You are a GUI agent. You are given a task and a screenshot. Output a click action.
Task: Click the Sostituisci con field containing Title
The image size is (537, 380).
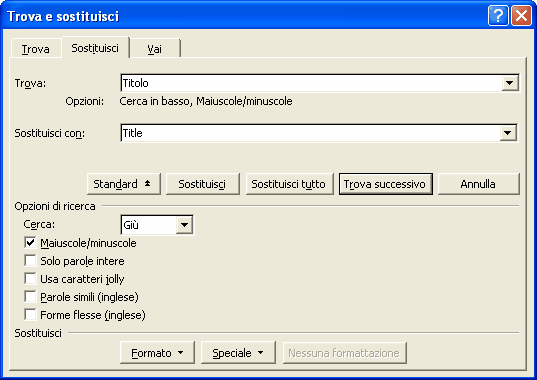click(310, 133)
